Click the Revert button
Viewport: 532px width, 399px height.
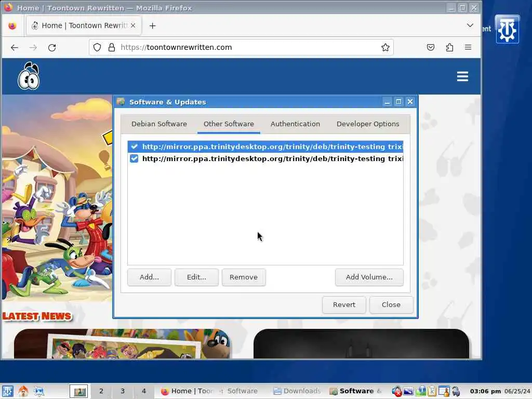click(344, 304)
